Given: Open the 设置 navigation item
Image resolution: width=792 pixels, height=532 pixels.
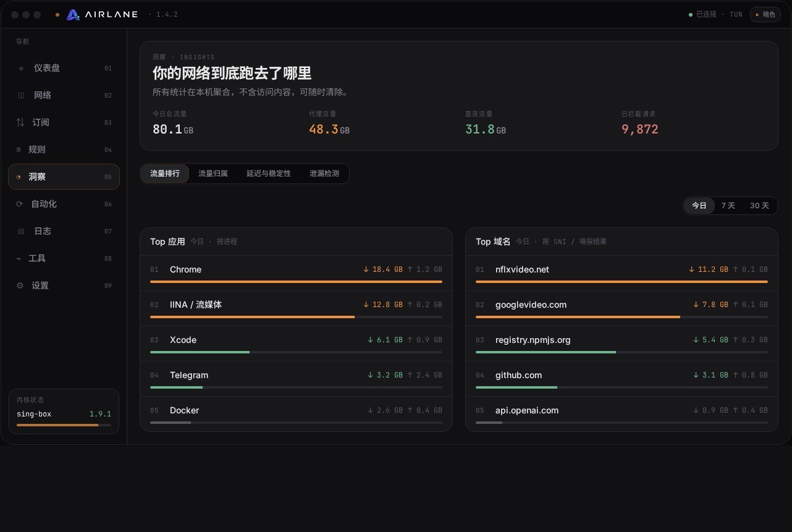Looking at the screenshot, I should tap(64, 285).
